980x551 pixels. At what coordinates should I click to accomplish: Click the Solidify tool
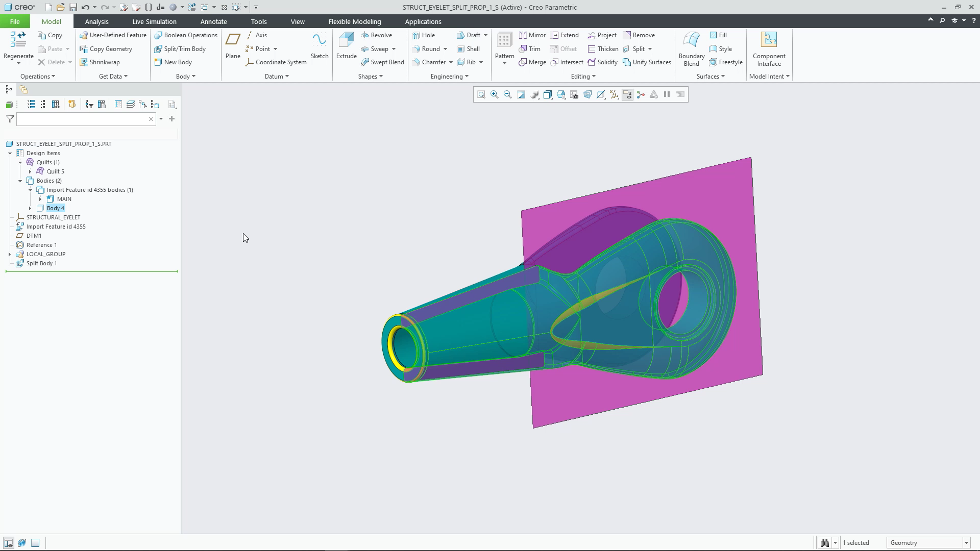[x=602, y=62]
